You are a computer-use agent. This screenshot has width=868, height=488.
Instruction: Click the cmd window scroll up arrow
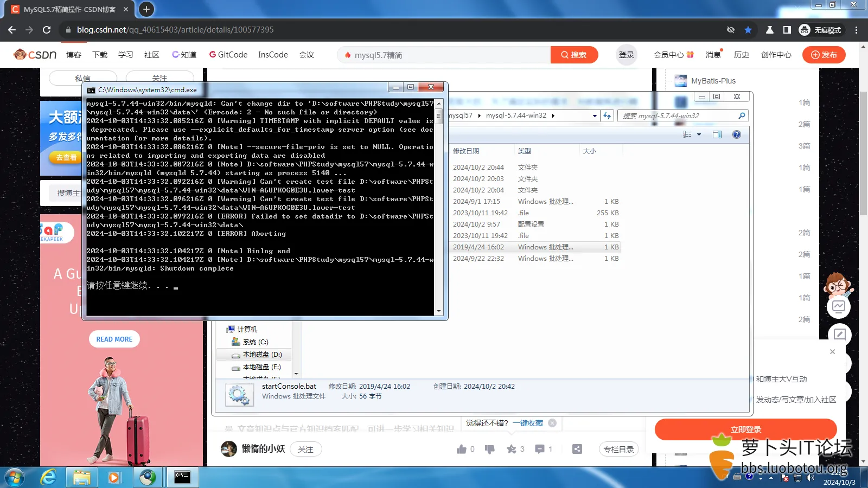pos(439,103)
